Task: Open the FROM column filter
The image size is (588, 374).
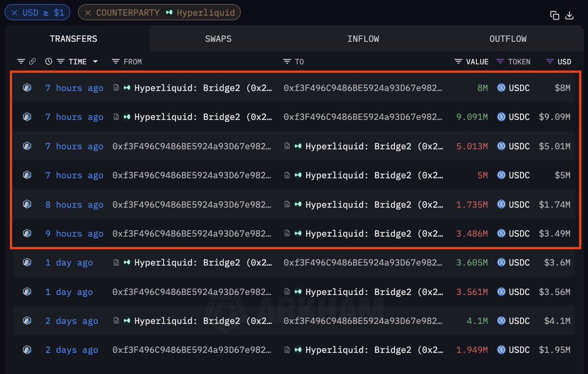Action: click(x=116, y=62)
